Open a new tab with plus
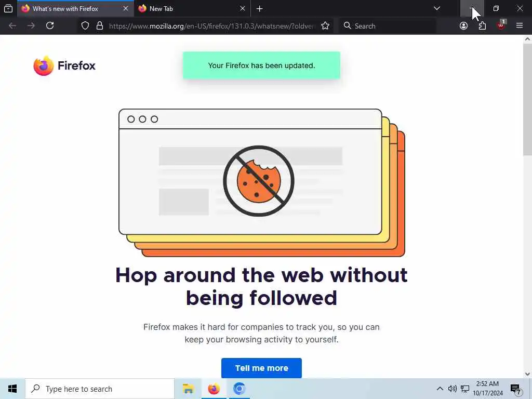Screen dimensions: 532x399 pos(260,9)
